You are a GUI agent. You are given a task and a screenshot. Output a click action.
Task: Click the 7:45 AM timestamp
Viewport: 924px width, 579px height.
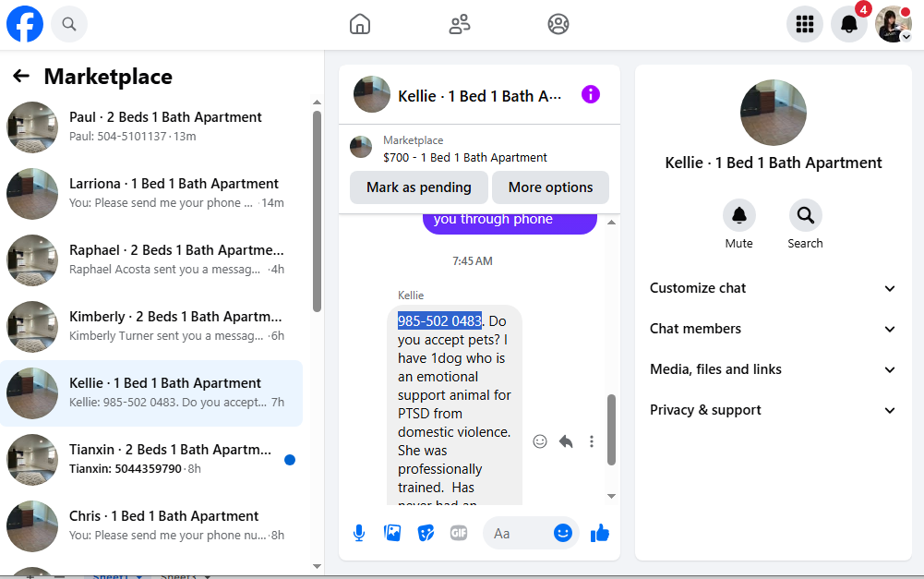[x=472, y=261]
